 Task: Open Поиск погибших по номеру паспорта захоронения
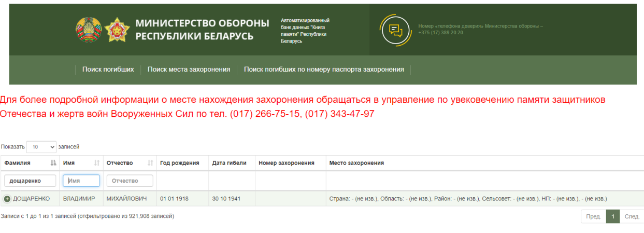tap(324, 69)
